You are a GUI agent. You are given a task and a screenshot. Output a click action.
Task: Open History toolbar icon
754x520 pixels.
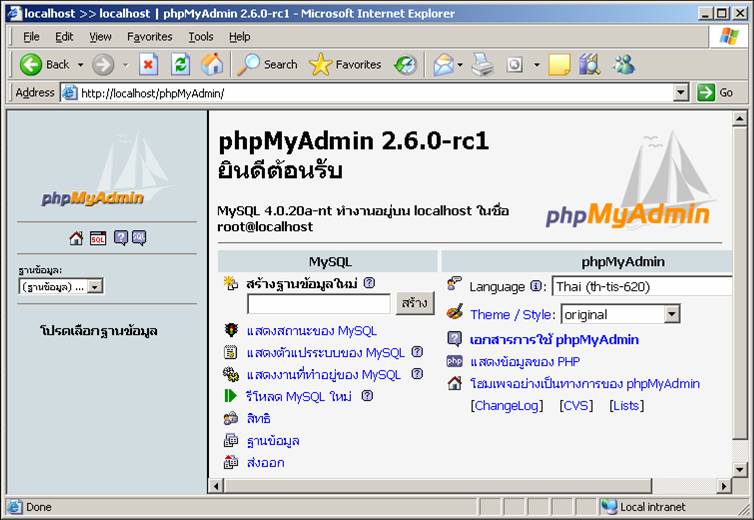coord(405,64)
